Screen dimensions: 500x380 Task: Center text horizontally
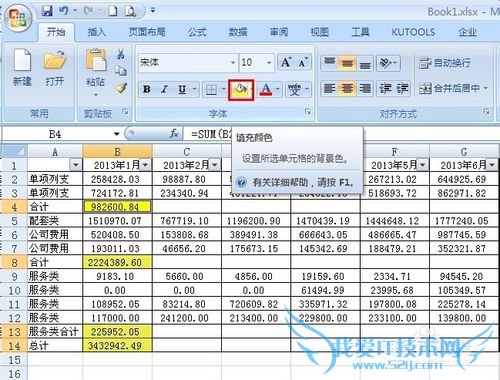[347, 88]
